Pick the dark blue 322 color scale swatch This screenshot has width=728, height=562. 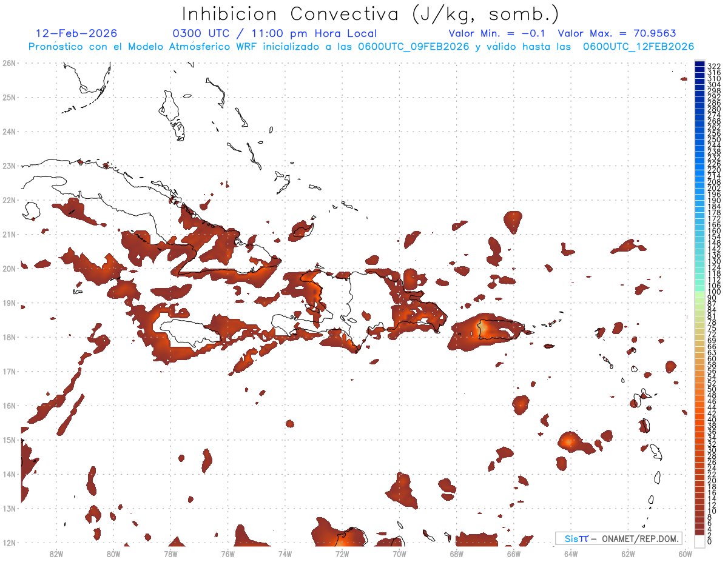[x=699, y=63]
